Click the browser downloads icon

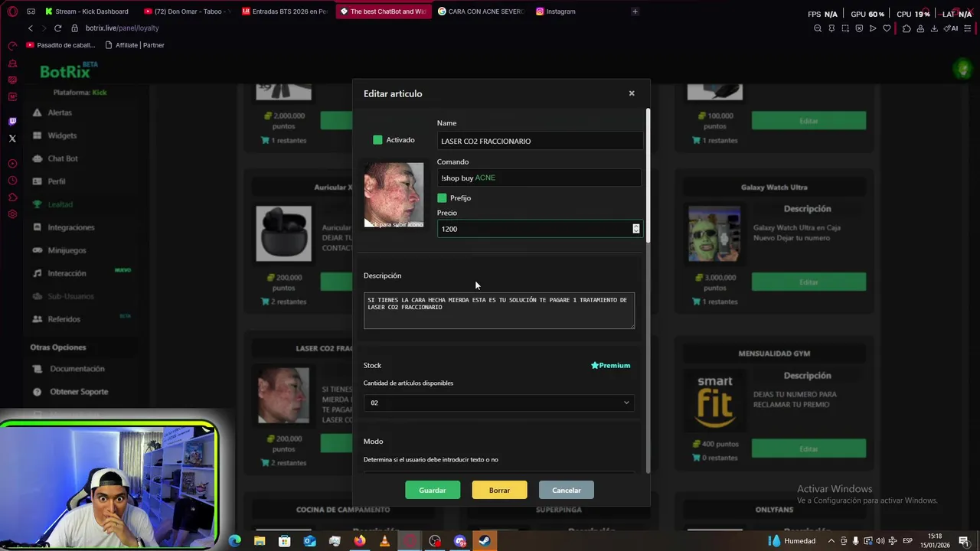[934, 28]
